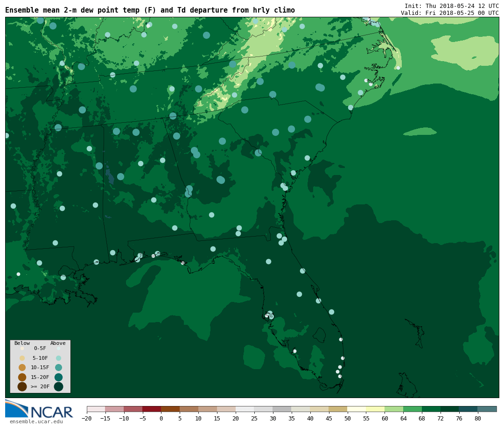Image resolution: width=504 pixels, height=427 pixels.
Task: Pick the 60 to 64 light green swatch
Action: [394, 409]
